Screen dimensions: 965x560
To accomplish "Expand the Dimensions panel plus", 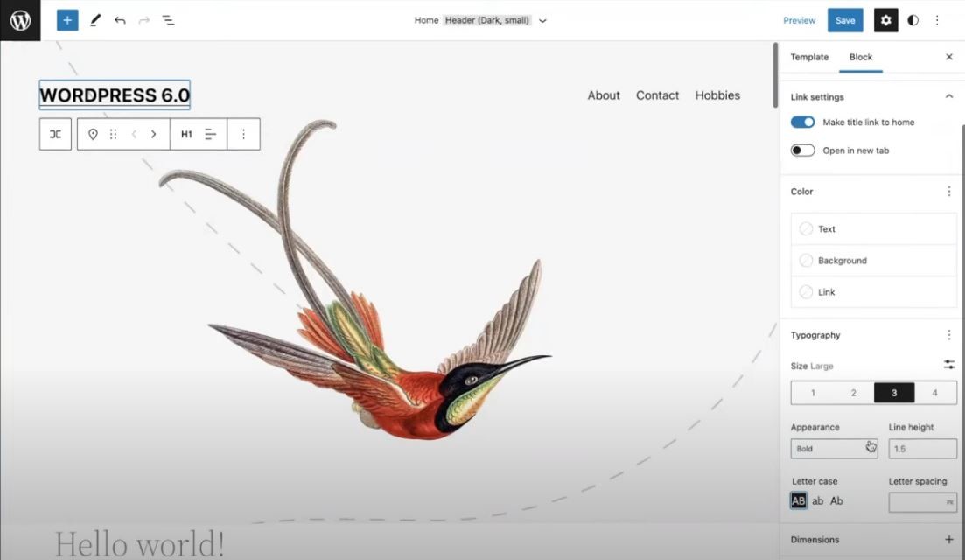I will [948, 540].
